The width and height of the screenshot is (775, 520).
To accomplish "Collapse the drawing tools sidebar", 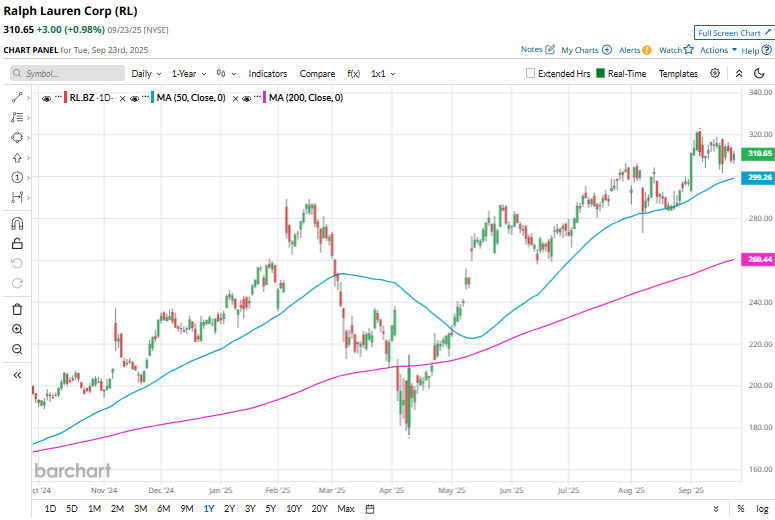I will click(x=17, y=375).
